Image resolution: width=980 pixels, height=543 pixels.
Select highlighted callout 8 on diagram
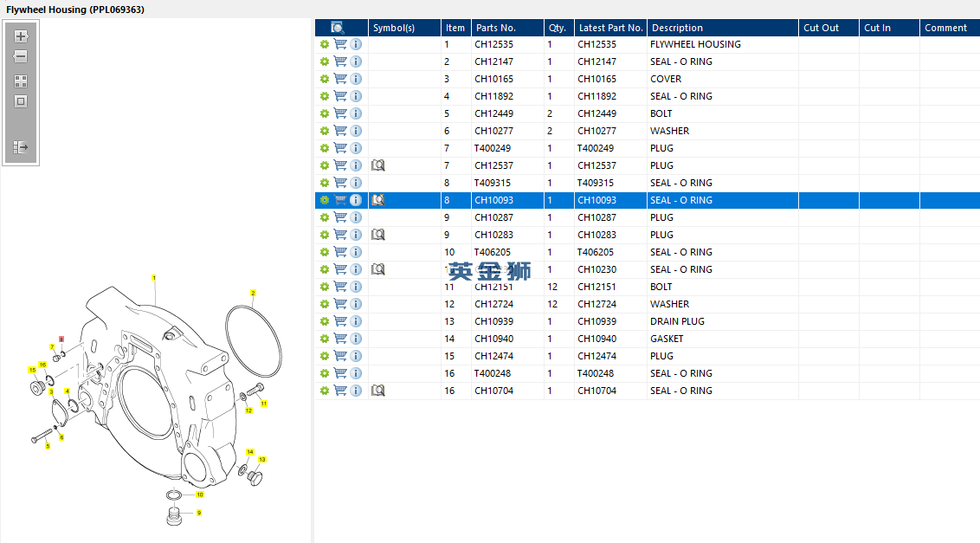pos(61,339)
